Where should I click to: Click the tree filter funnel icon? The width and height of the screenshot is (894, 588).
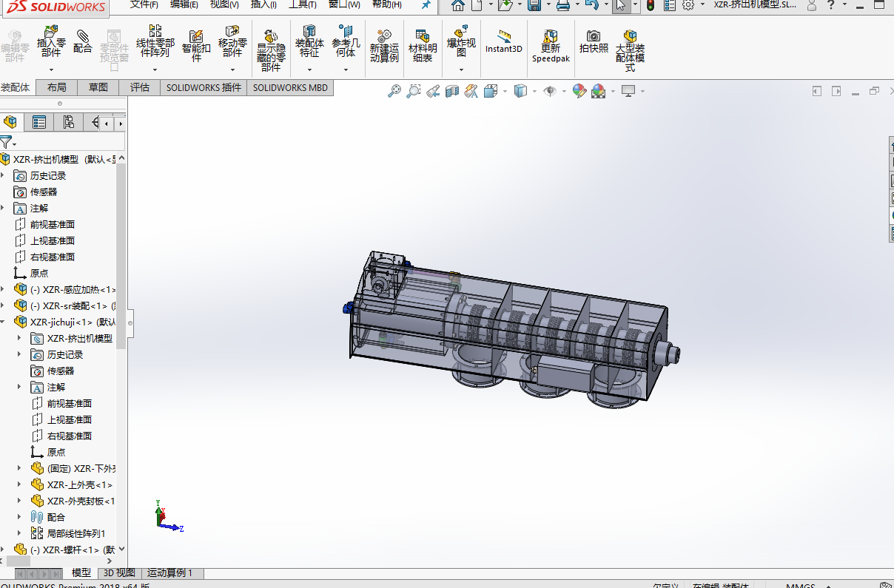[x=6, y=143]
